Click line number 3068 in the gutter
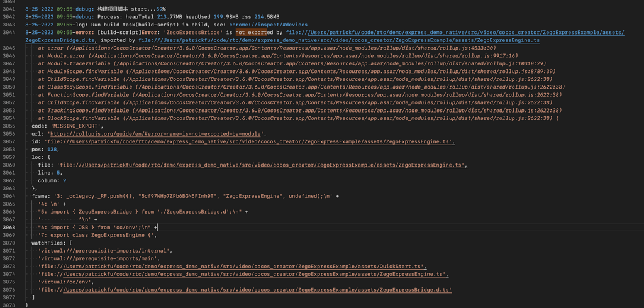Screen dimensions: 644x308 [9, 227]
